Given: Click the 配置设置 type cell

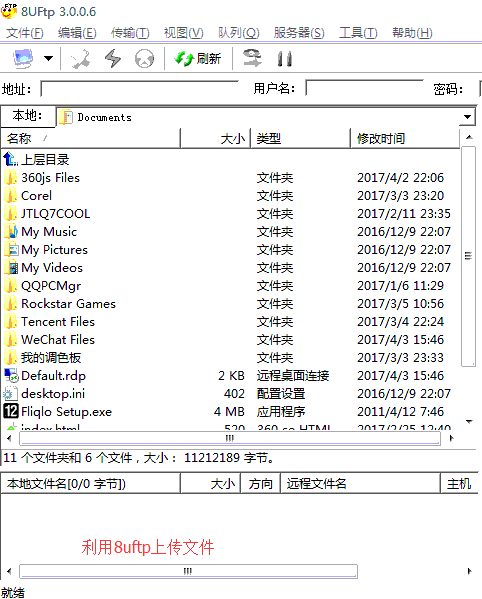Looking at the screenshot, I should click(x=281, y=393).
